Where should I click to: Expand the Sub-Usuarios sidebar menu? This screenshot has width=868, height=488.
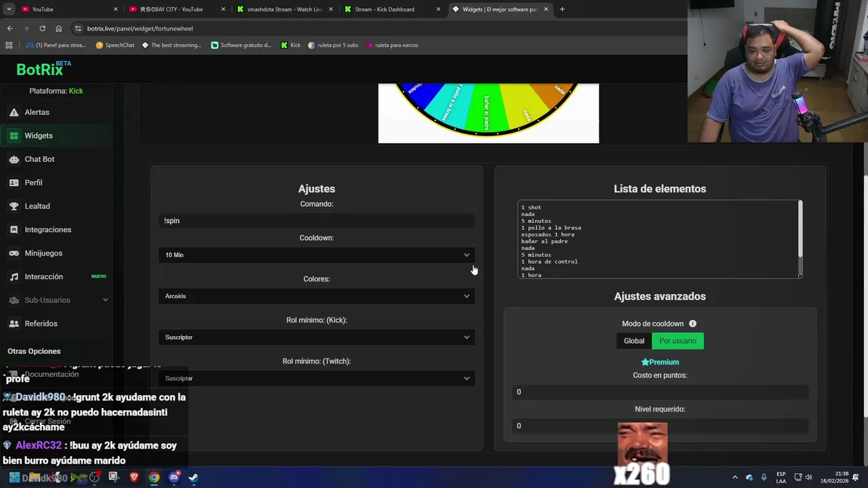tap(58, 300)
